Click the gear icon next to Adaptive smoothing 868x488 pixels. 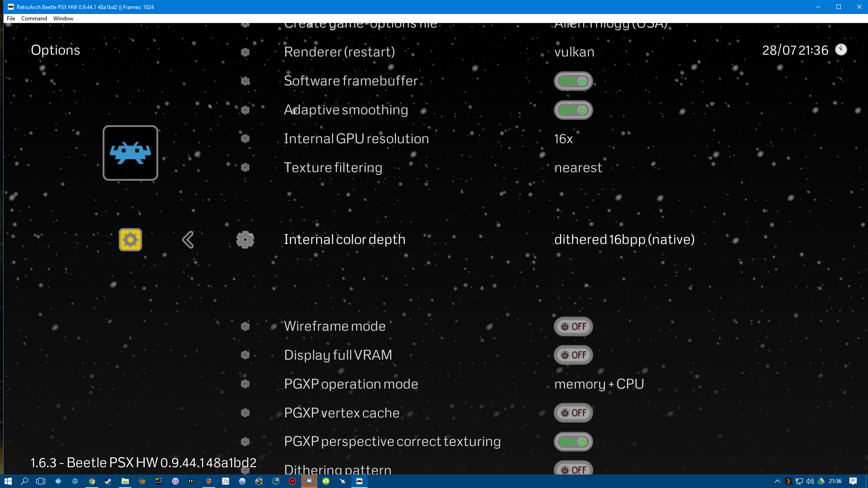pyautogui.click(x=245, y=110)
